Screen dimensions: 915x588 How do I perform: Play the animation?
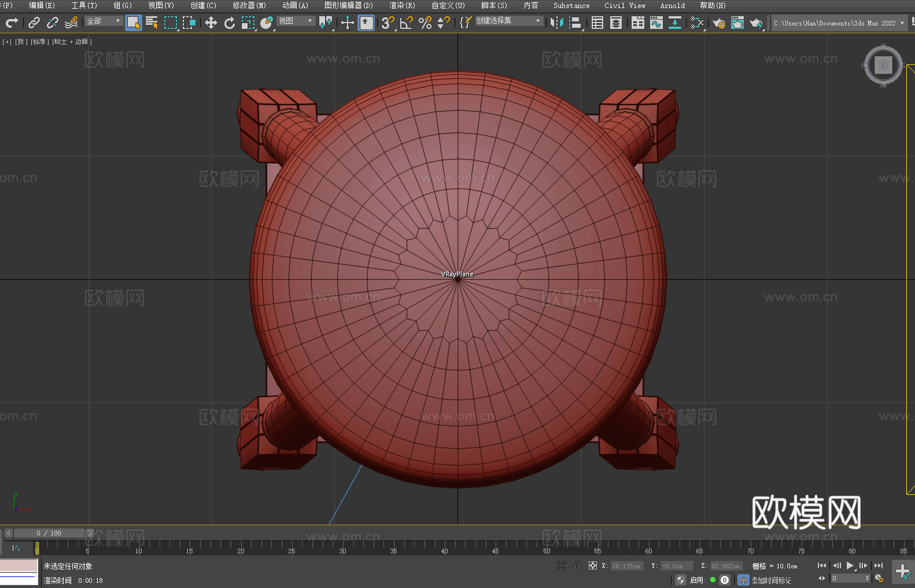coord(850,565)
